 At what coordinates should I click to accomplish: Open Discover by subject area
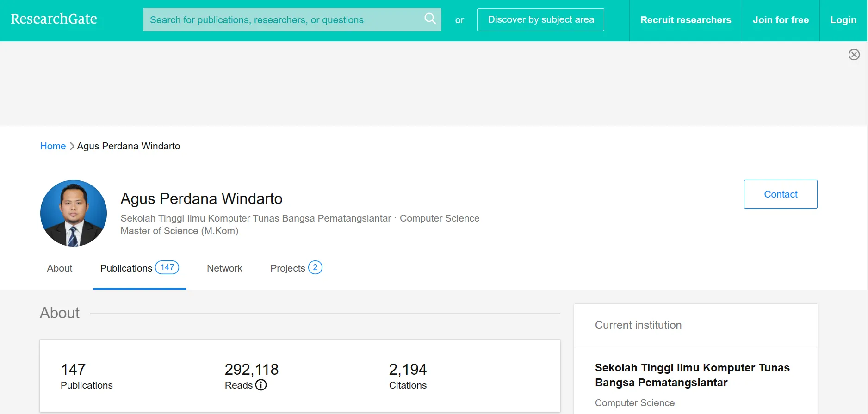[x=540, y=20]
